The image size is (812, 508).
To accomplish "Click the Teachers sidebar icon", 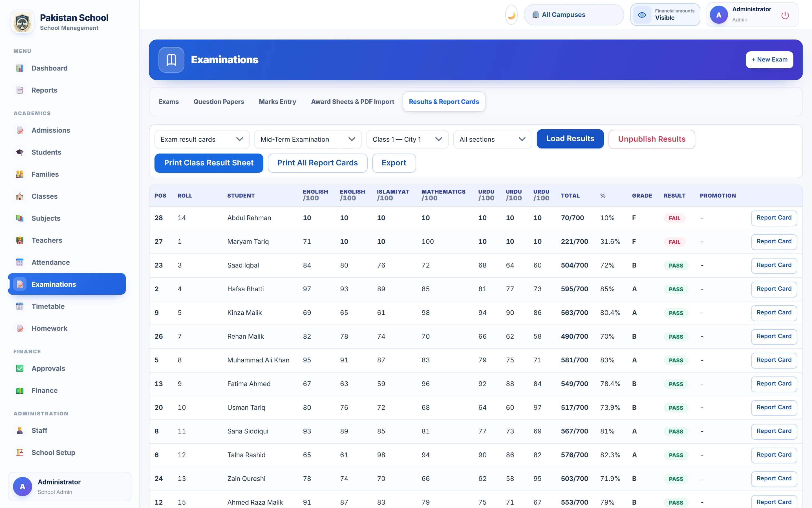I will (20, 240).
